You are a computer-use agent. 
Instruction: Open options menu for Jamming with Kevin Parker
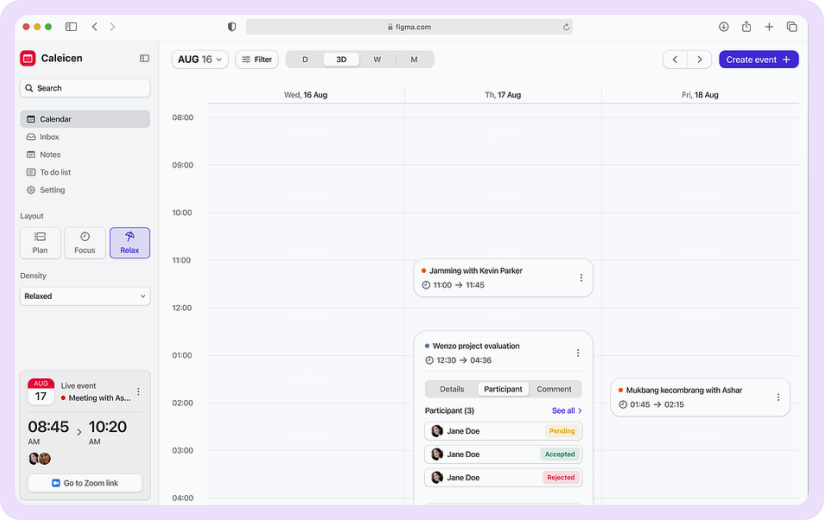(x=581, y=278)
